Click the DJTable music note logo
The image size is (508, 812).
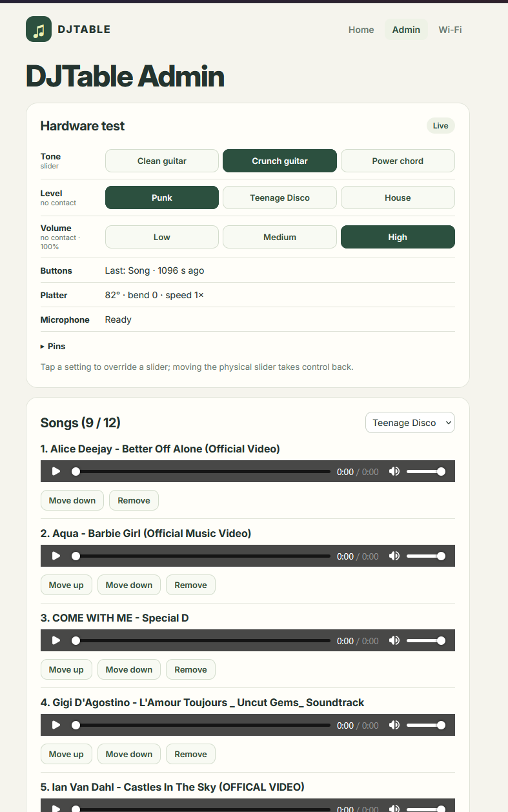point(39,29)
